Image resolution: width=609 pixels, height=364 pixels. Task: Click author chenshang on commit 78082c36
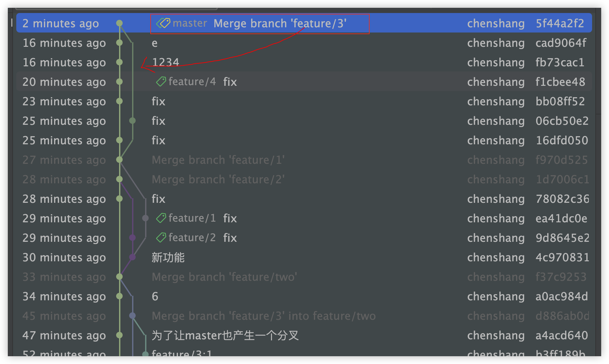coord(496,199)
